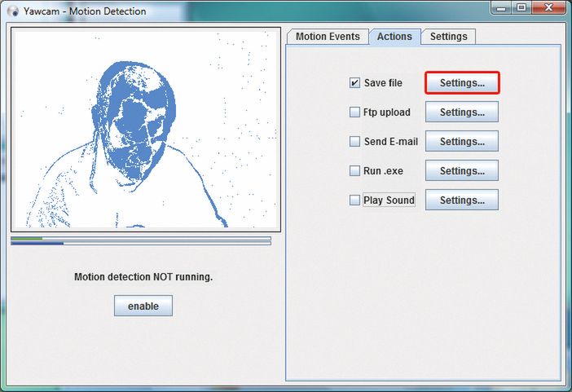Check the Run .exe option
The width and height of the screenshot is (572, 392).
354,171
